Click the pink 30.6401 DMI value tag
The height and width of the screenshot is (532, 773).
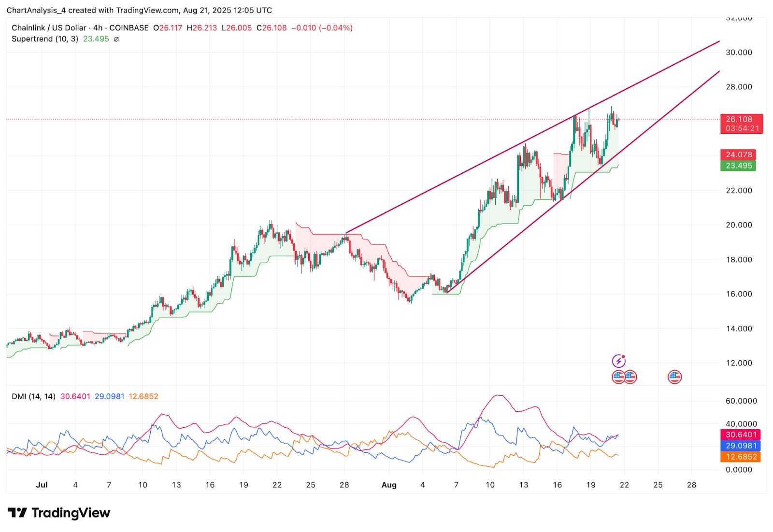coord(740,434)
